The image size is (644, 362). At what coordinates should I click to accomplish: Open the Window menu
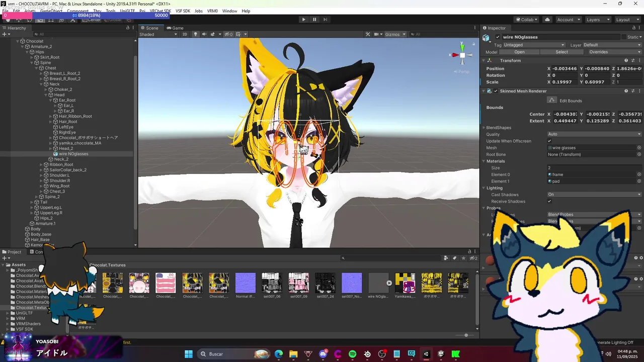[x=229, y=11]
